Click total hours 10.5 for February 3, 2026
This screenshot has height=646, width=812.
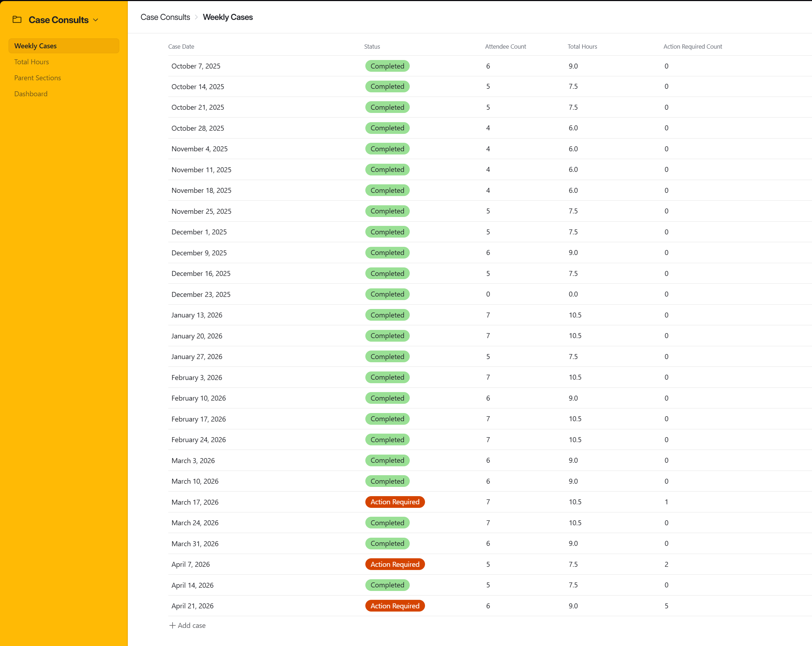point(575,378)
